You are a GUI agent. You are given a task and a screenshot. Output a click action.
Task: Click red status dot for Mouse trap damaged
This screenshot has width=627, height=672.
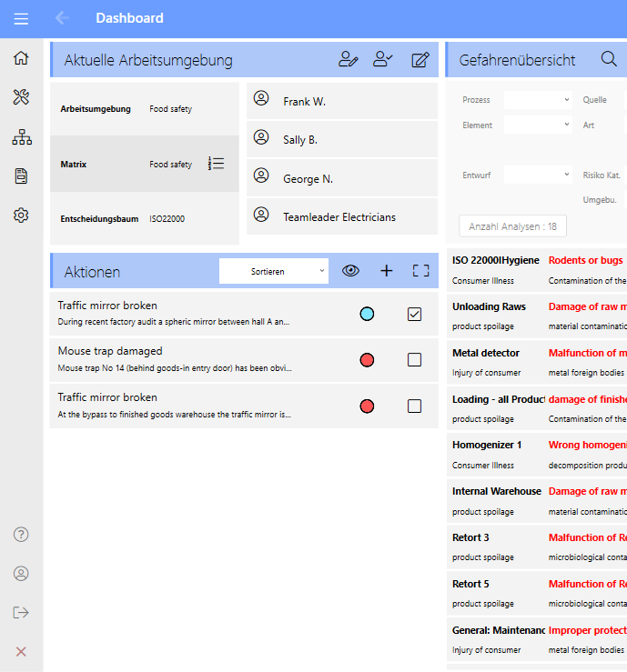pyautogui.click(x=367, y=360)
